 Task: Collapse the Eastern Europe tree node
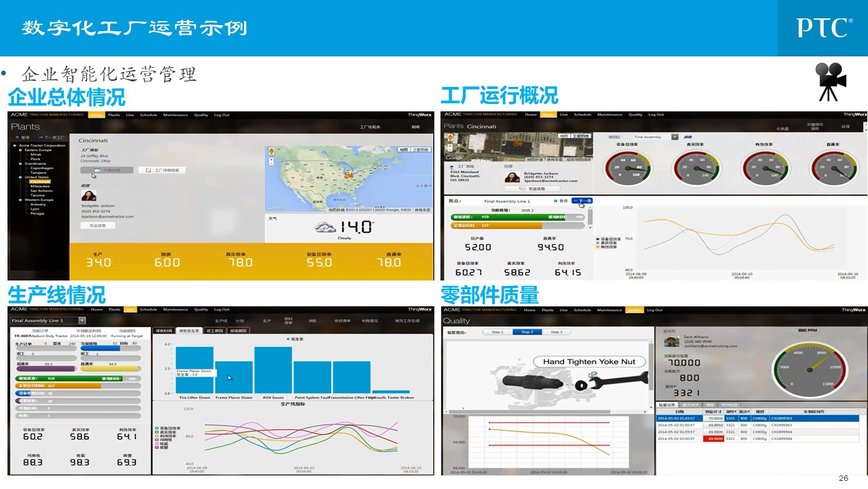20,150
